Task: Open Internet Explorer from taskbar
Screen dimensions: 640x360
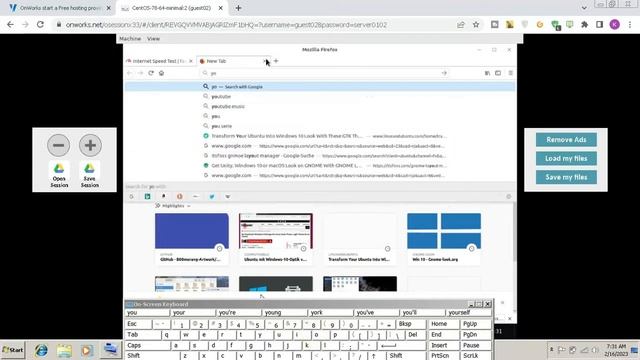Action: pos(41,350)
